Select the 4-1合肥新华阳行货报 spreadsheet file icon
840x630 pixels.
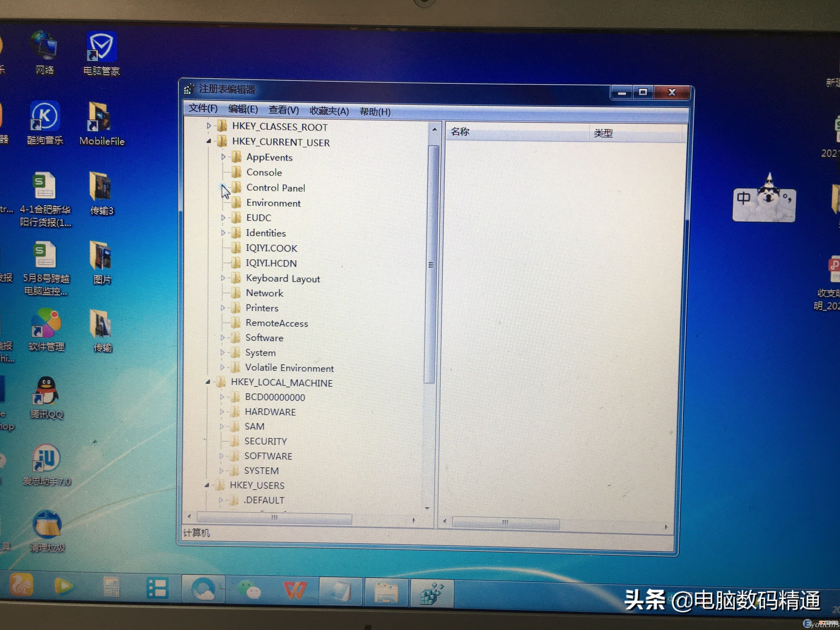pos(46,199)
